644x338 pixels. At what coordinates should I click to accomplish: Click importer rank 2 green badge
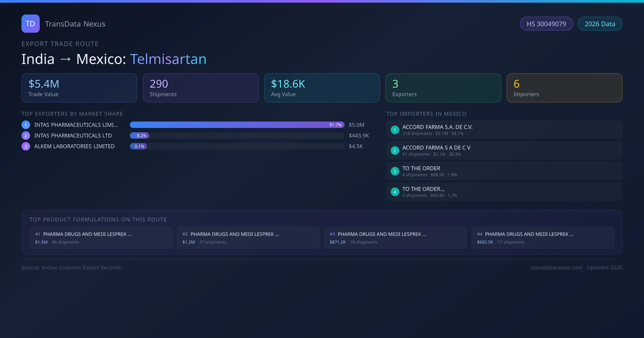pyautogui.click(x=395, y=150)
